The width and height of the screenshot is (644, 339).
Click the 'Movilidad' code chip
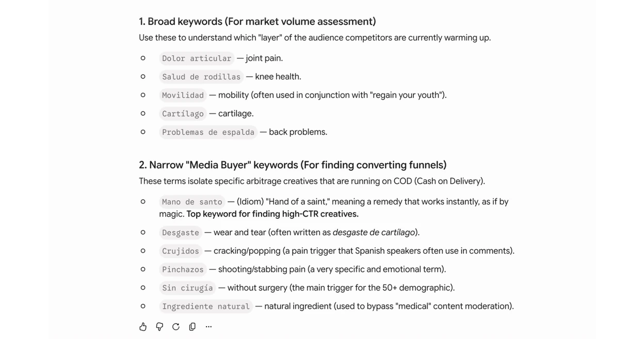(x=183, y=95)
